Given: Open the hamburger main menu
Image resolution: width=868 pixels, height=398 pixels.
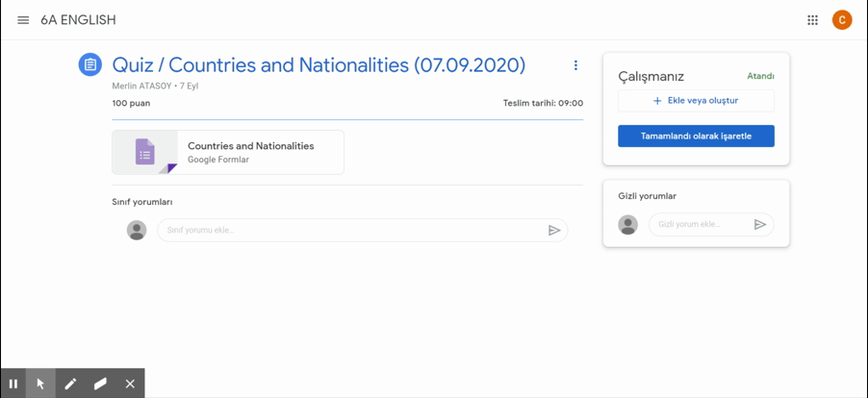Looking at the screenshot, I should point(23,20).
